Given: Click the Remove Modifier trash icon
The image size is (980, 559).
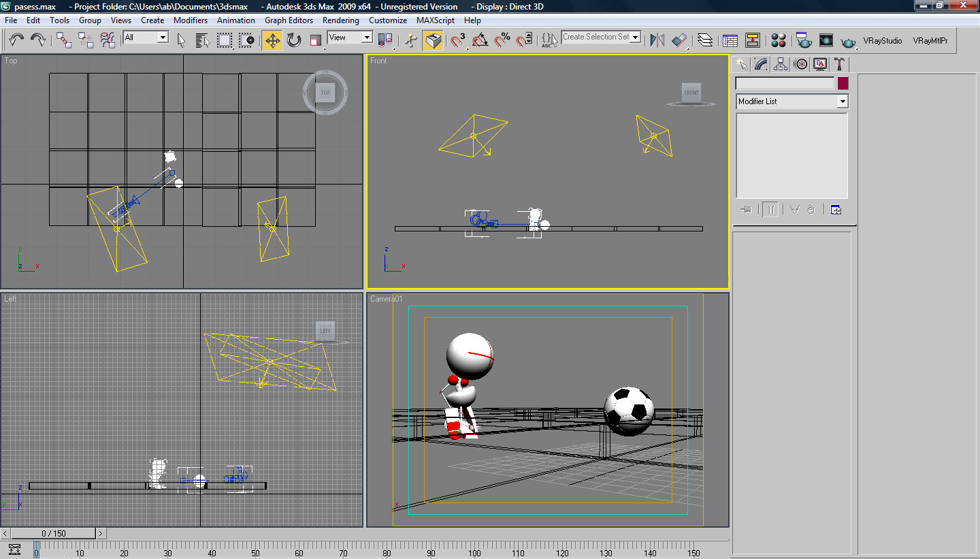Looking at the screenshot, I should click(x=811, y=210).
